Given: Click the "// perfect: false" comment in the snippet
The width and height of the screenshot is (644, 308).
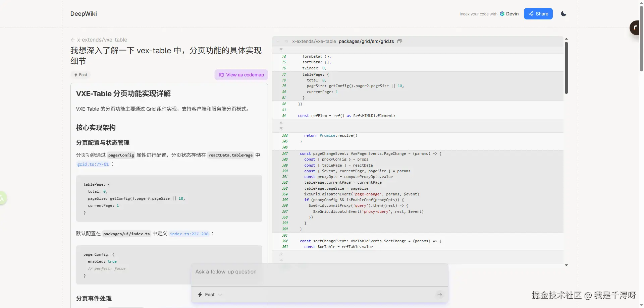Looking at the screenshot, I should (x=107, y=268).
